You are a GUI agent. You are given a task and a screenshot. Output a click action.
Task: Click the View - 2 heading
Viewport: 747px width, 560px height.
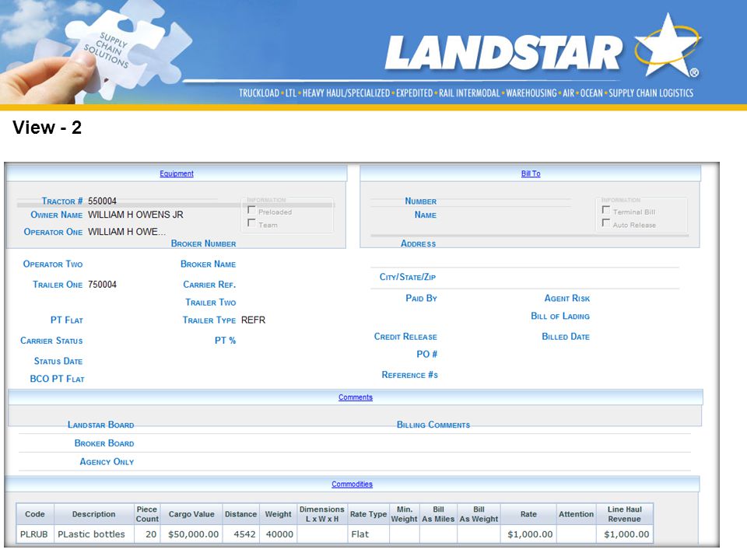coord(47,128)
